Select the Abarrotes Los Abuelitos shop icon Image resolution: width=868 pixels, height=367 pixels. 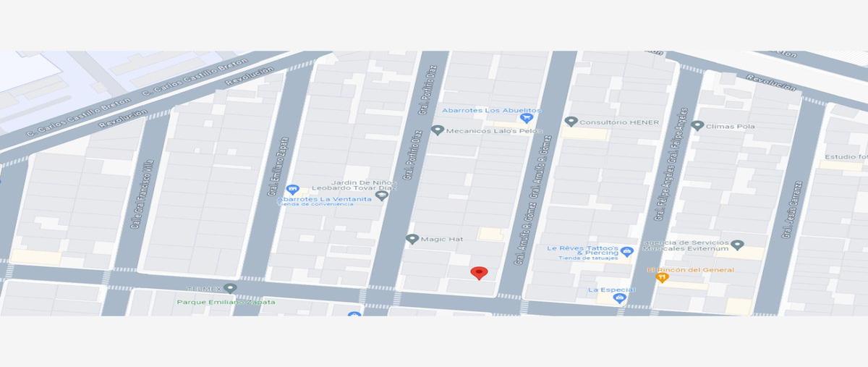coord(527,117)
